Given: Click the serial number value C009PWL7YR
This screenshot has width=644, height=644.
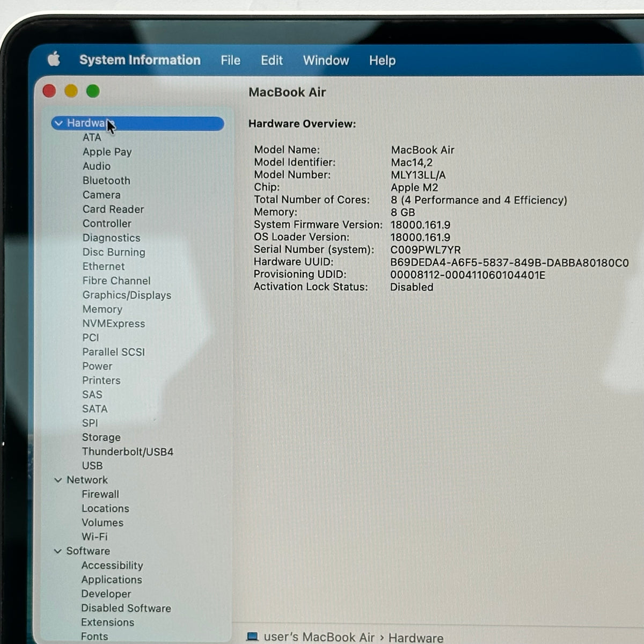Looking at the screenshot, I should 426,250.
